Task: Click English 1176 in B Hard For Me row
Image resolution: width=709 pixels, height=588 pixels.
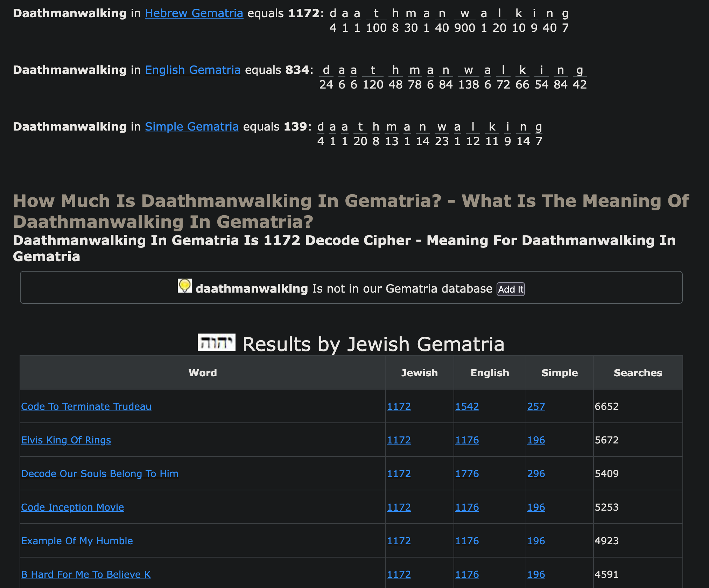Action: pos(467,574)
